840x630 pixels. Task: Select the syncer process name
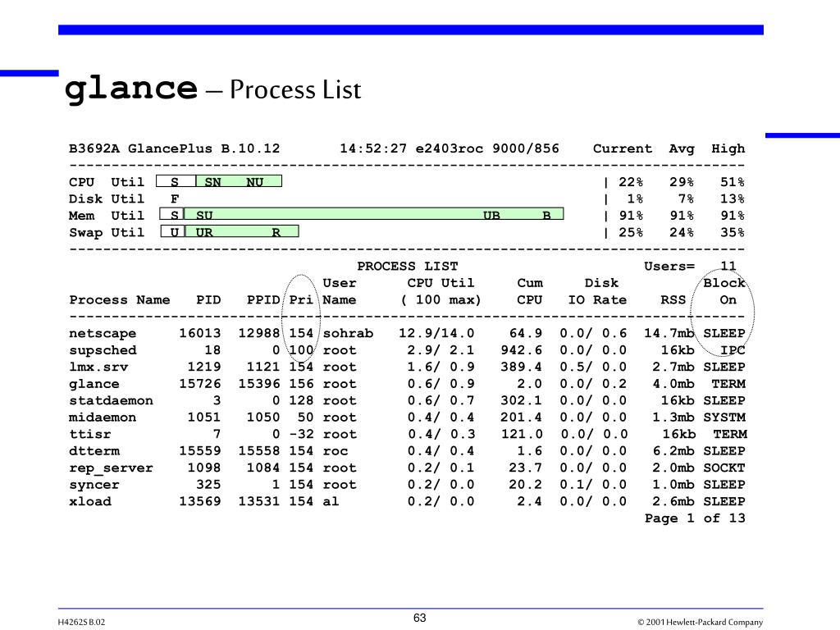(x=94, y=485)
